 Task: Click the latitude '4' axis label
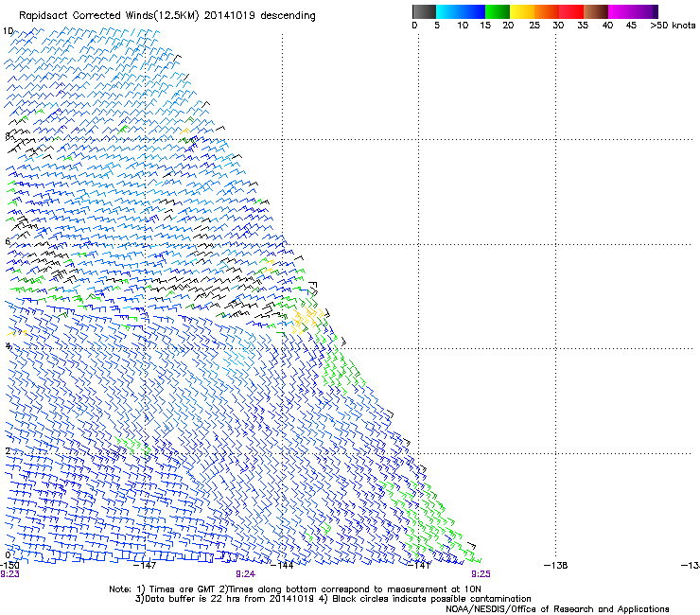click(x=8, y=345)
